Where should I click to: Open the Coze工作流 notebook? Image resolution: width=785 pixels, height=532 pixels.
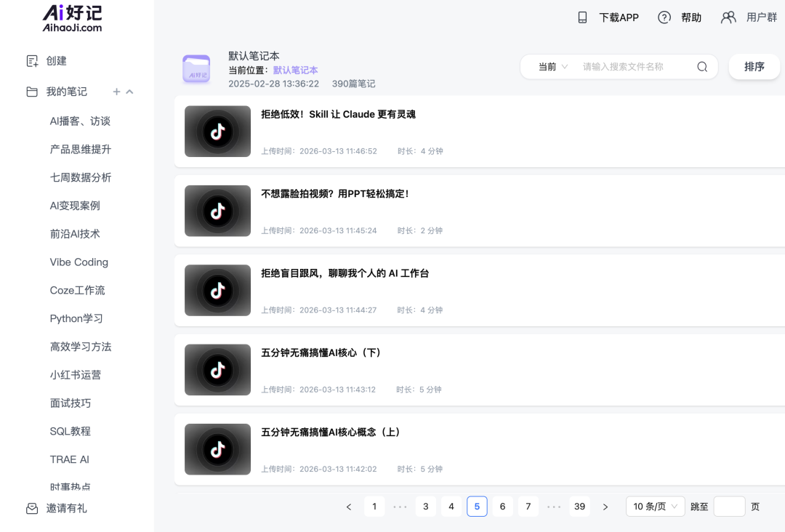pyautogui.click(x=78, y=290)
